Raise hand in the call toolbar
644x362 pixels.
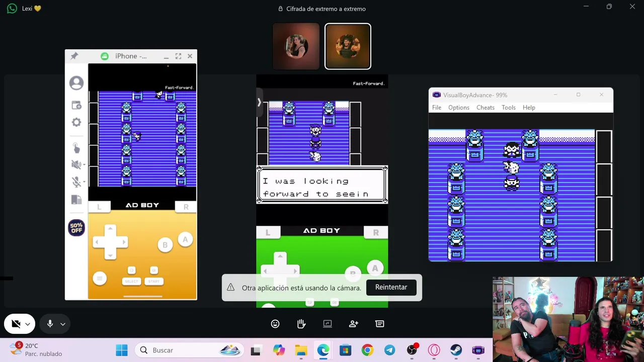301,324
